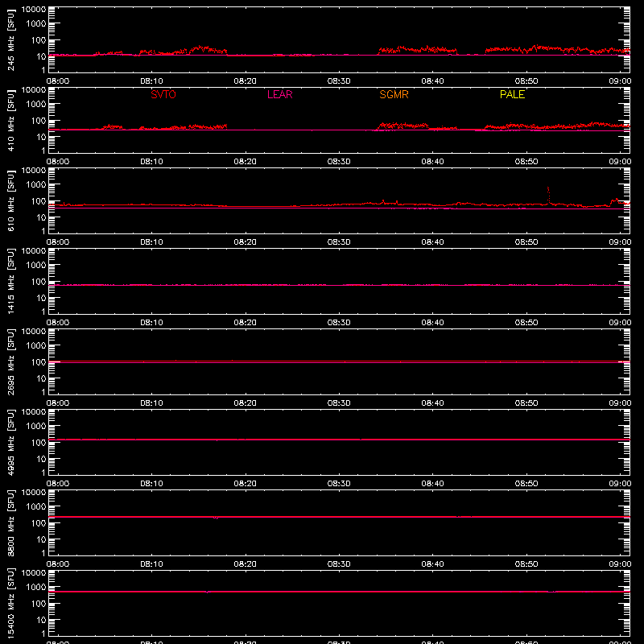644x644 pixels.
Task: Select the 610 MHz [SFU] axis title
Action: tap(10, 200)
